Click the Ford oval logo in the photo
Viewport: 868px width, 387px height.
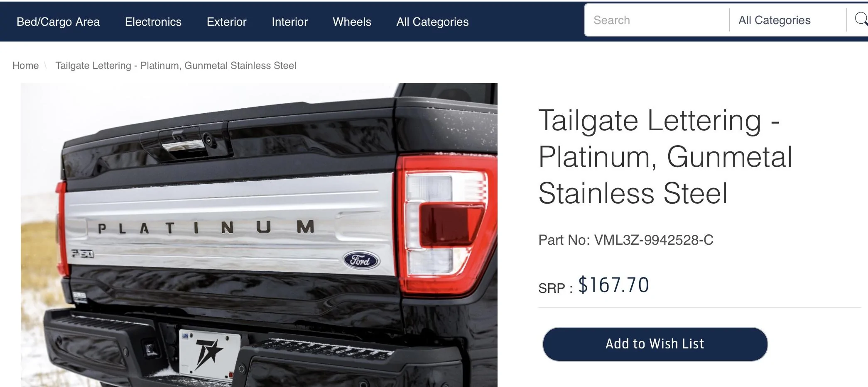(361, 260)
